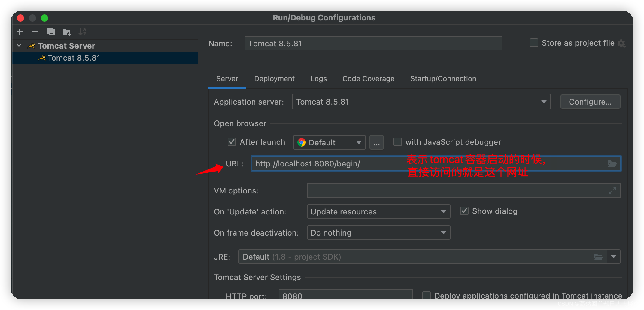This screenshot has width=644, height=310.
Task: Collapse the Tomcat Server tree node
Action: [x=19, y=46]
